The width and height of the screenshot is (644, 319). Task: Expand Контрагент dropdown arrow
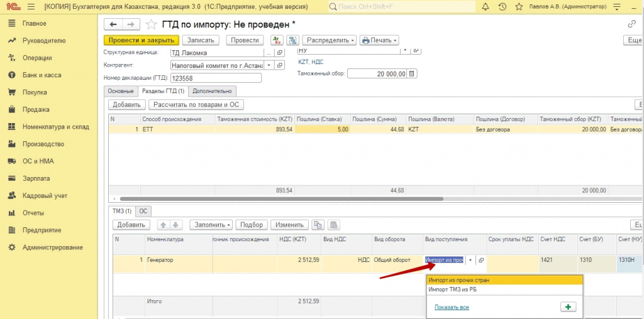pyautogui.click(x=269, y=65)
